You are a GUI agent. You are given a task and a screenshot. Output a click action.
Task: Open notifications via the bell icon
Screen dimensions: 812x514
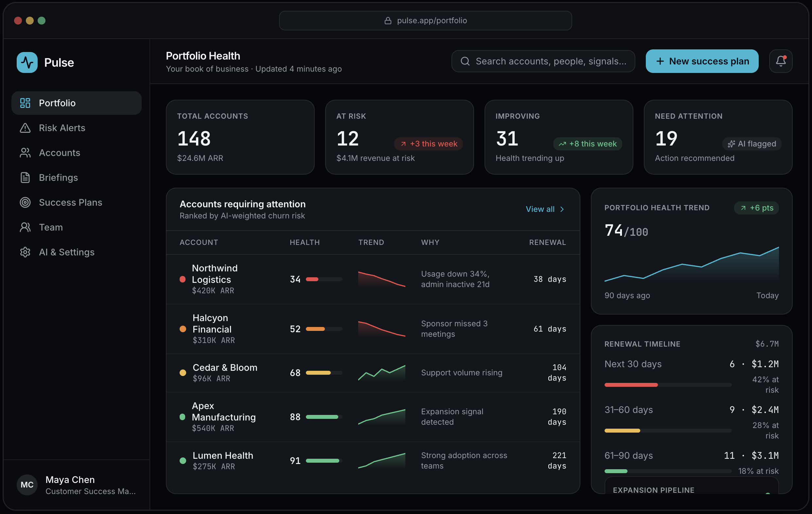(781, 61)
